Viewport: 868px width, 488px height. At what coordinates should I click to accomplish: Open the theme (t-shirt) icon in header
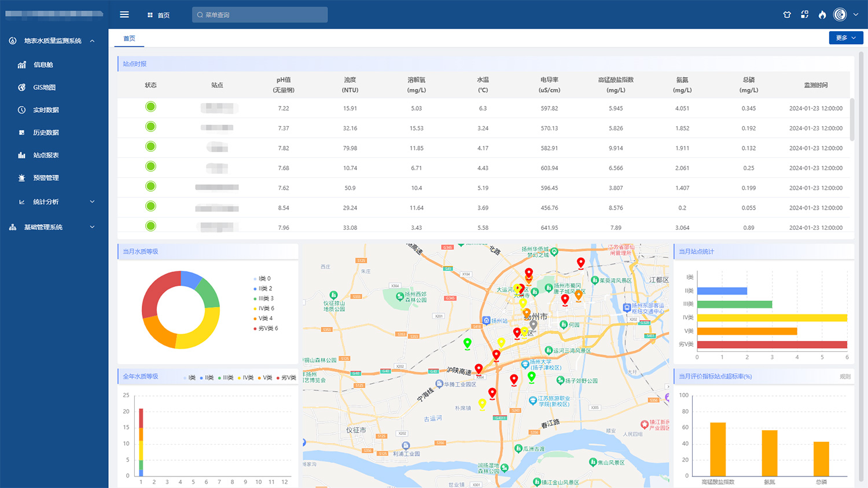pyautogui.click(x=787, y=14)
